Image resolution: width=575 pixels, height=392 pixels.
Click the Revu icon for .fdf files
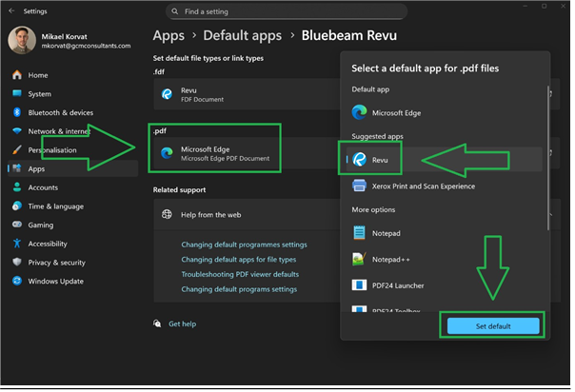click(167, 94)
